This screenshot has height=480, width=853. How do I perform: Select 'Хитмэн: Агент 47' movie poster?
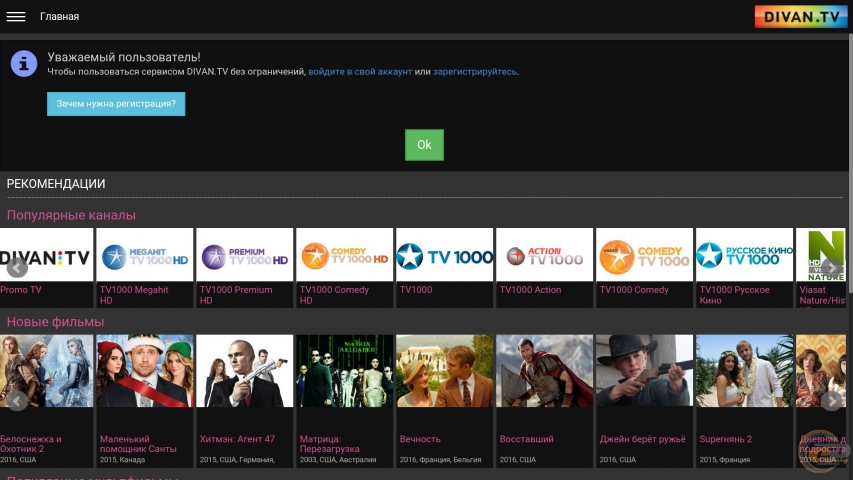click(x=245, y=371)
